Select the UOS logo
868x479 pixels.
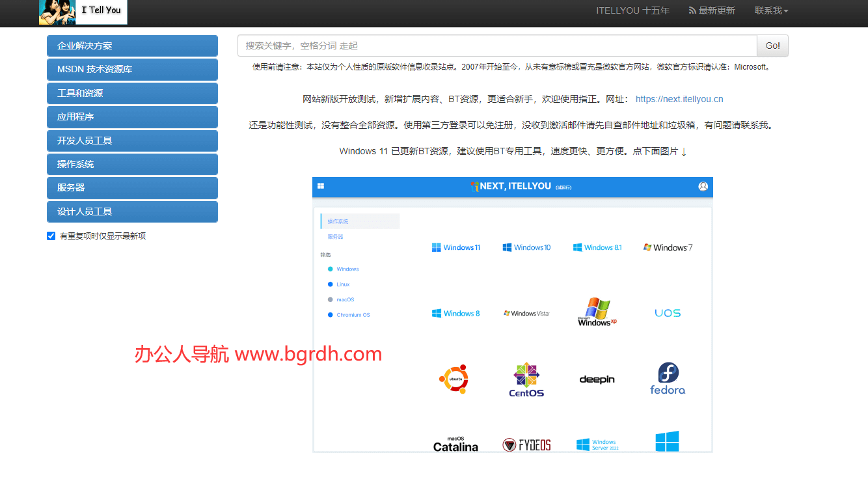668,313
